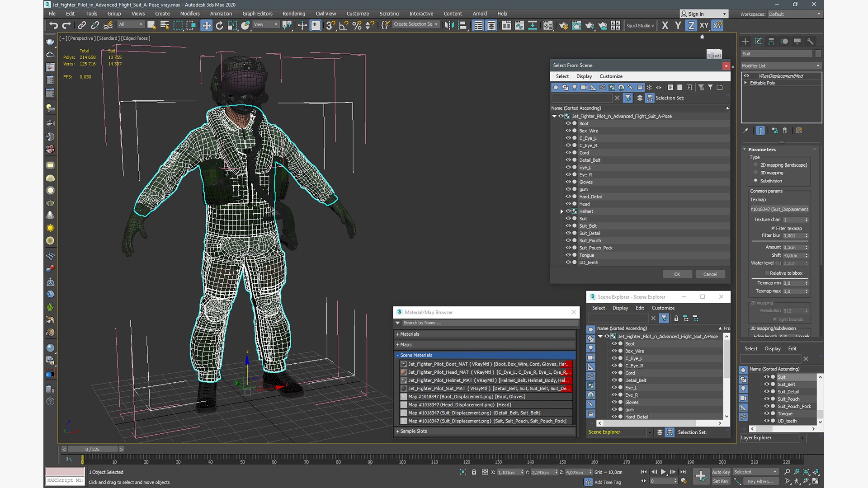This screenshot has width=868, height=488.
Task: Open the Graph Editors menu
Action: click(257, 14)
